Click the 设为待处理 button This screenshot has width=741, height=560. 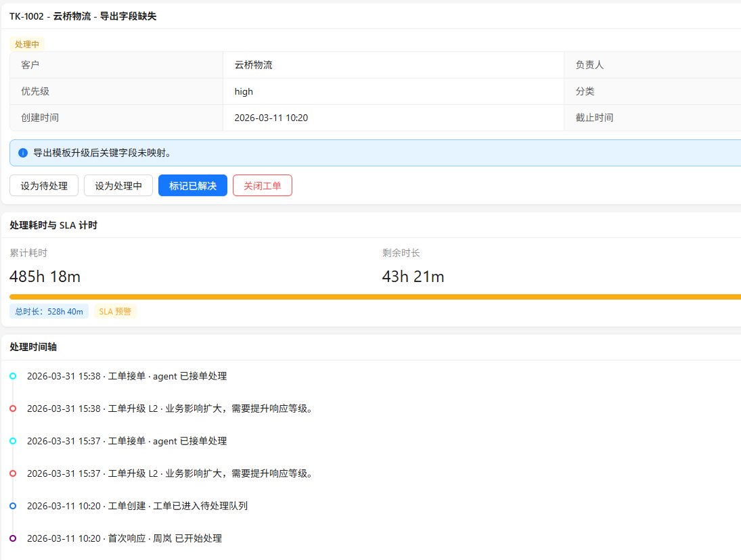click(44, 186)
